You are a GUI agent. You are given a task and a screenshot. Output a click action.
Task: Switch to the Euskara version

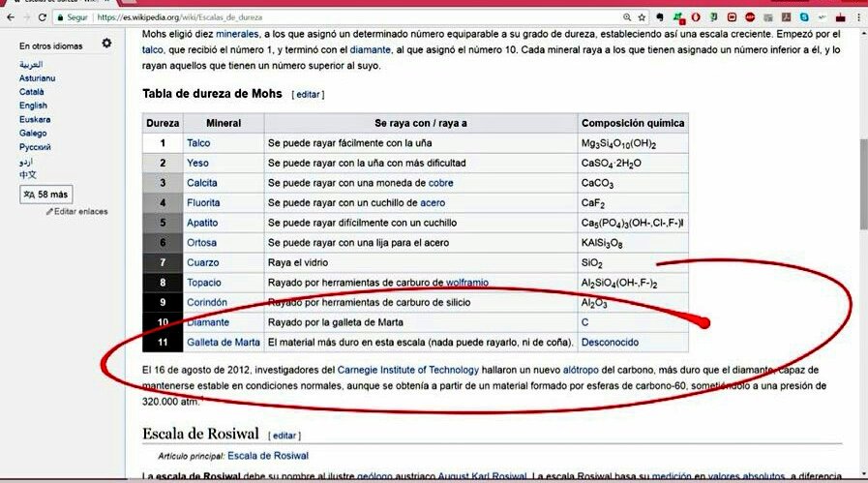35,119
